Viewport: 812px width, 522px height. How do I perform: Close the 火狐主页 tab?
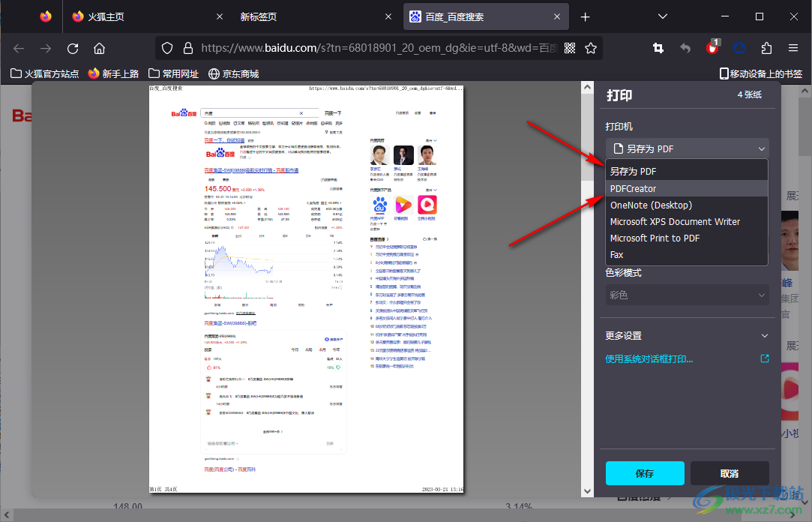coord(220,16)
